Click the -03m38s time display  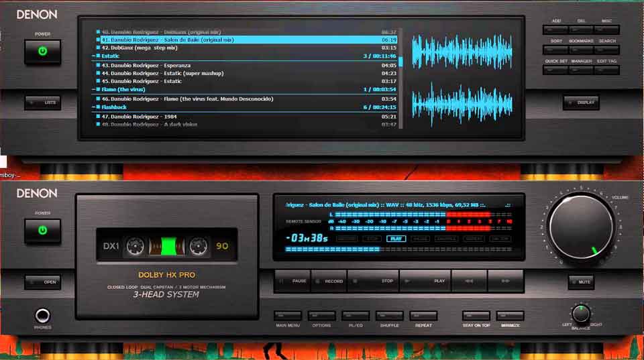[x=307, y=238]
